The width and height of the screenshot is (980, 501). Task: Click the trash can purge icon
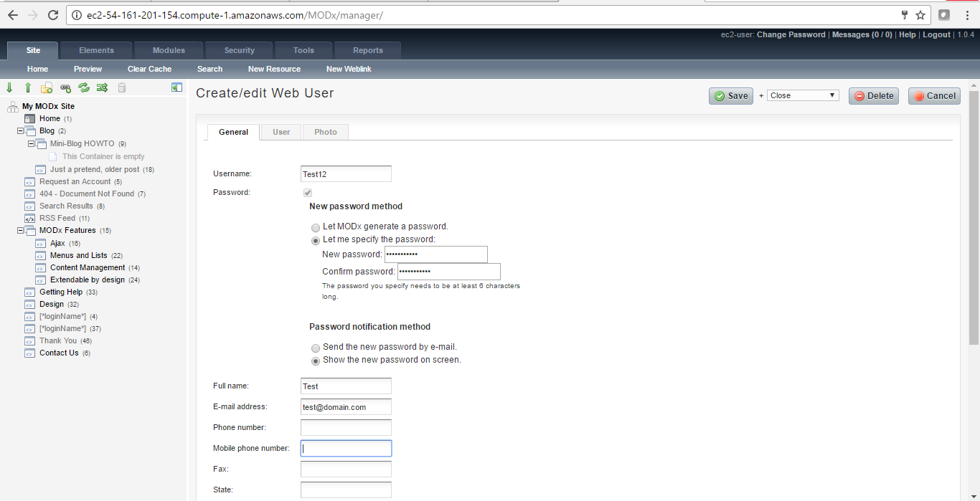(x=121, y=87)
